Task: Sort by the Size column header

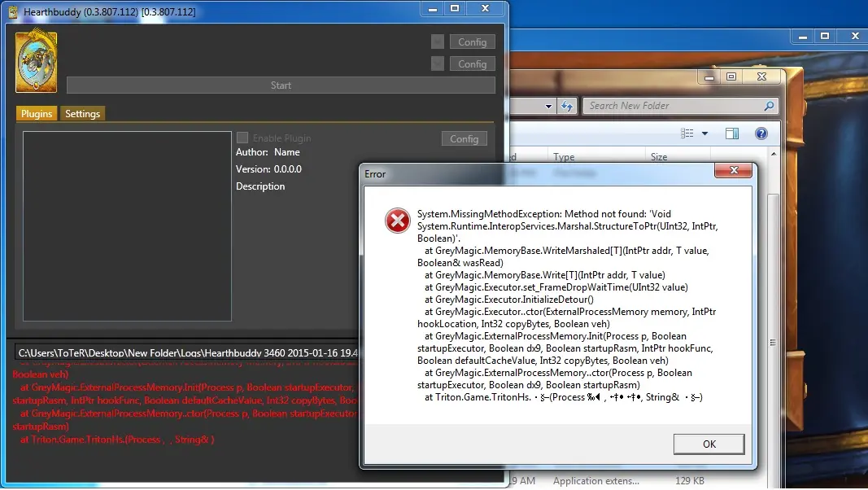Action: [x=659, y=157]
